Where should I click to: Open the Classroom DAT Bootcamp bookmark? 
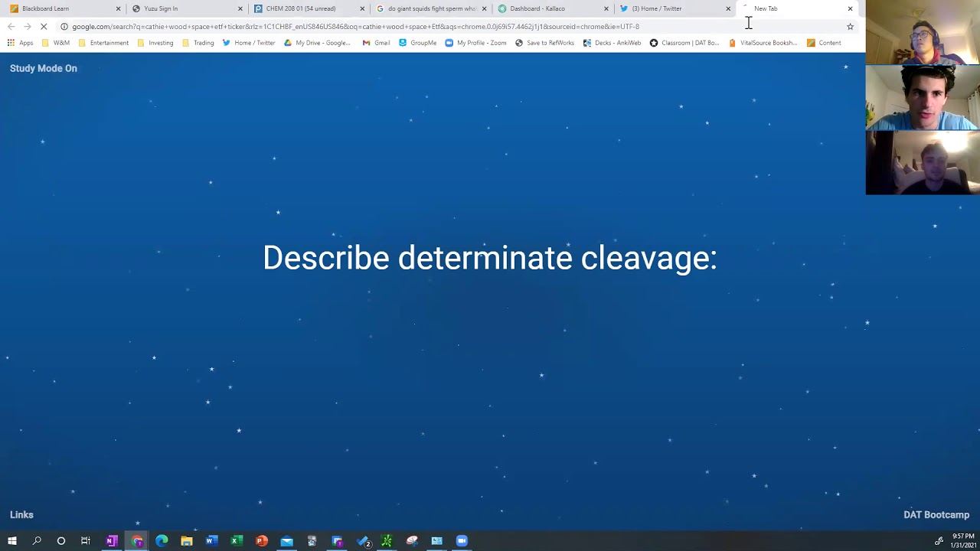pyautogui.click(x=684, y=43)
